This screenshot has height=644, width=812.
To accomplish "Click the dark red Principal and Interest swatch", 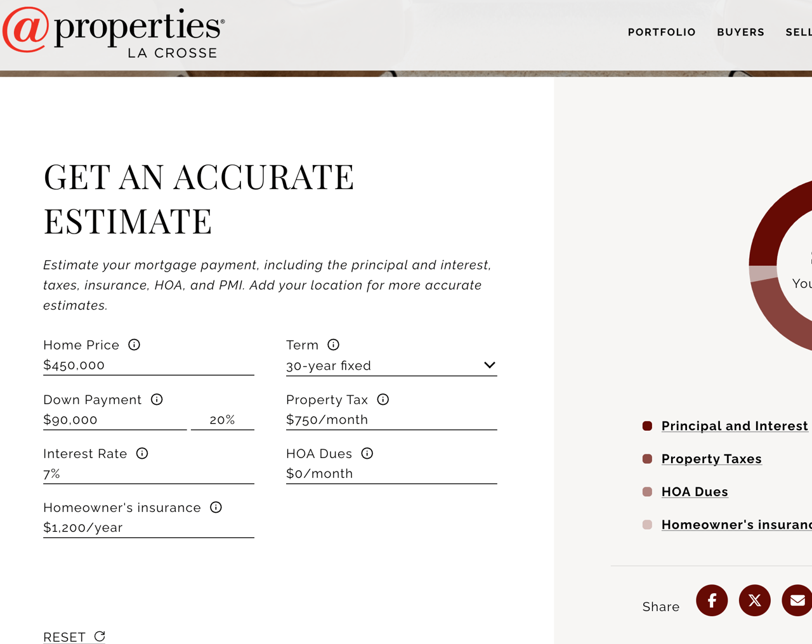I will (x=647, y=426).
